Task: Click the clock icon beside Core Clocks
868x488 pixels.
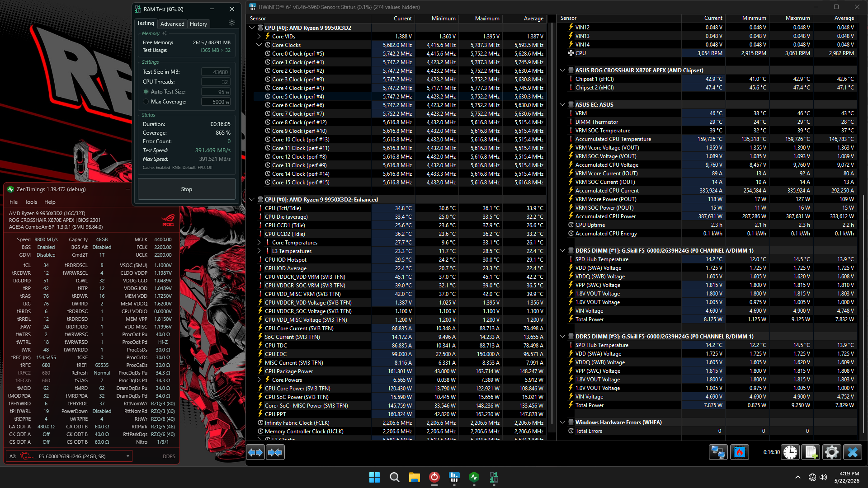Action: tap(268, 45)
